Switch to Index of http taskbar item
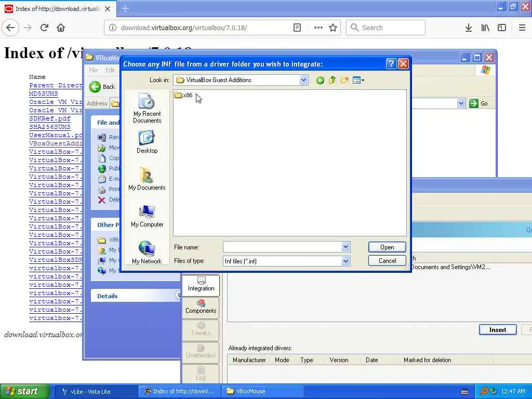The width and height of the screenshot is (532, 399). 179,392
